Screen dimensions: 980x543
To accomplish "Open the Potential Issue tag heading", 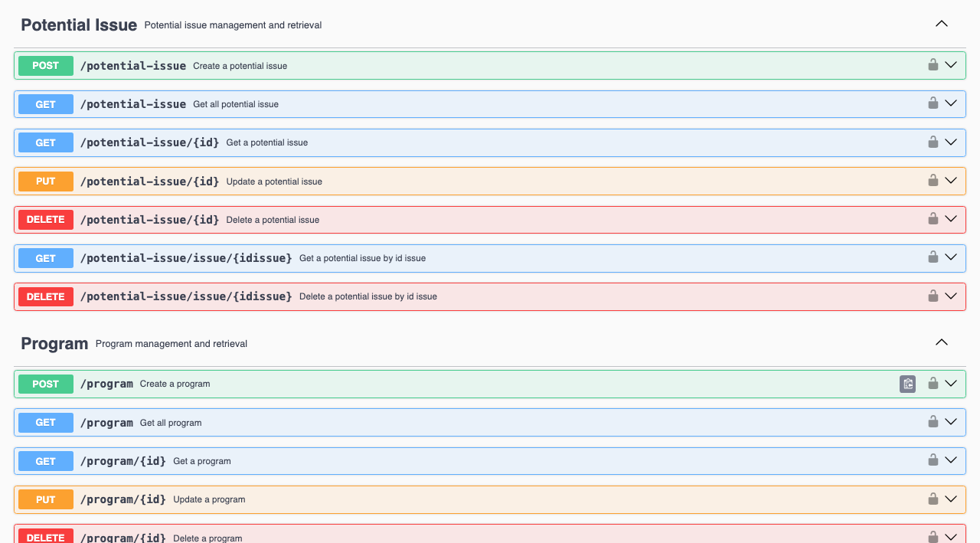I will tap(79, 25).
